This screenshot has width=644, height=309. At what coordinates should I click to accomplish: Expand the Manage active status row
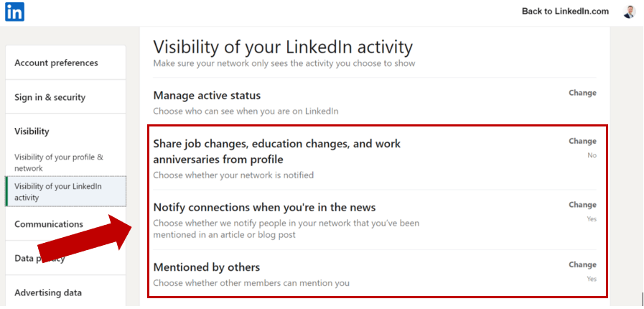coord(207,96)
